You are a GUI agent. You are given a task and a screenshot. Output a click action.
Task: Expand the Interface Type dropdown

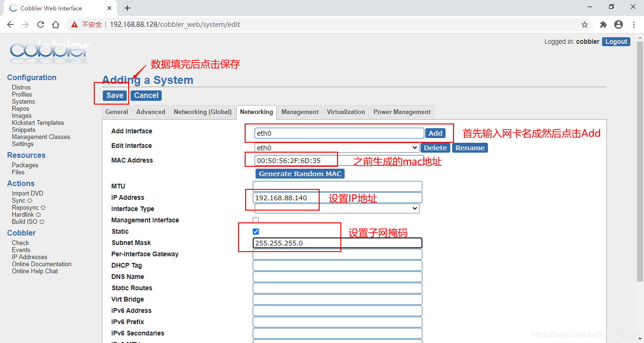(336, 208)
